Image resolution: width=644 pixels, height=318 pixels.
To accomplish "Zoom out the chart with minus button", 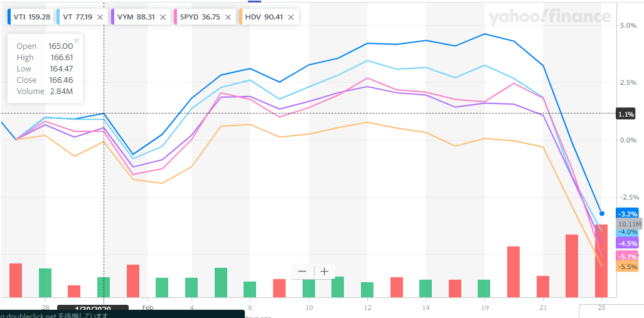I will tap(303, 271).
